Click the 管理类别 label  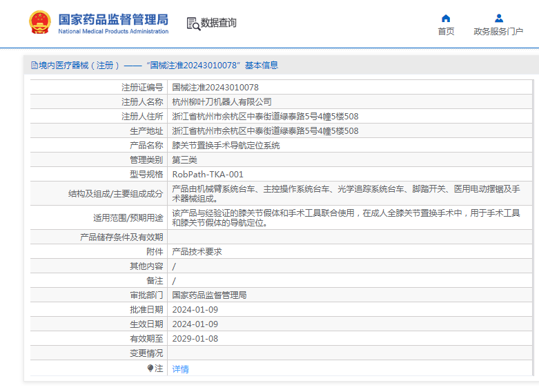coord(146,160)
